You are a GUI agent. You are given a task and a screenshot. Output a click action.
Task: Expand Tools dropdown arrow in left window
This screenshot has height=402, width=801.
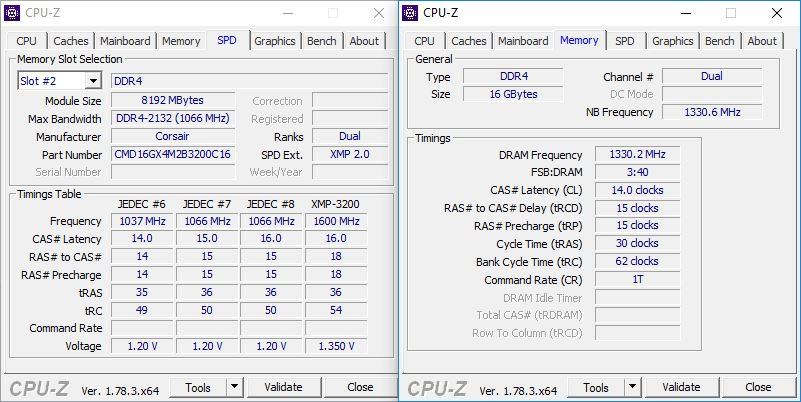click(234, 387)
